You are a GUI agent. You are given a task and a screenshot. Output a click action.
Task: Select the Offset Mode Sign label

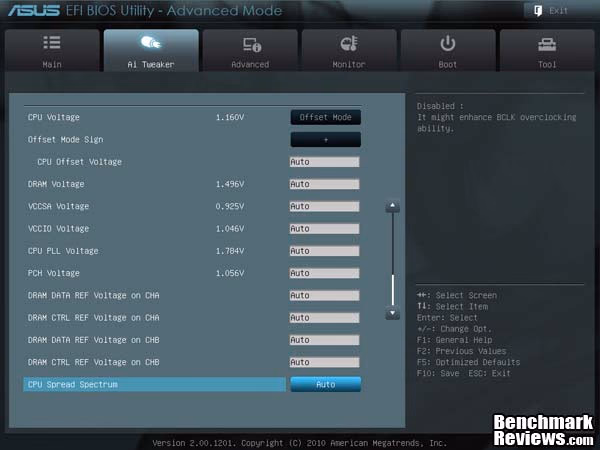65,140
